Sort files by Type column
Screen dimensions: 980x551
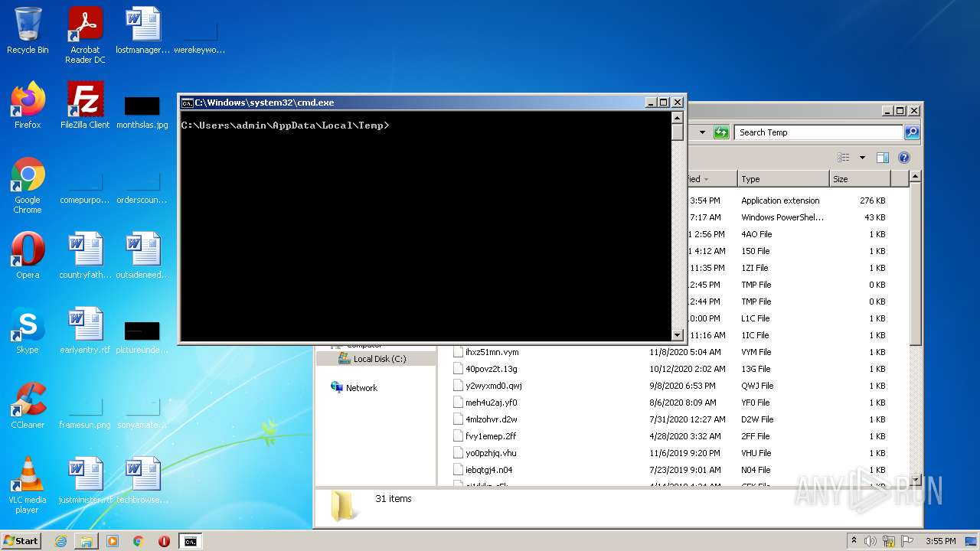click(782, 179)
